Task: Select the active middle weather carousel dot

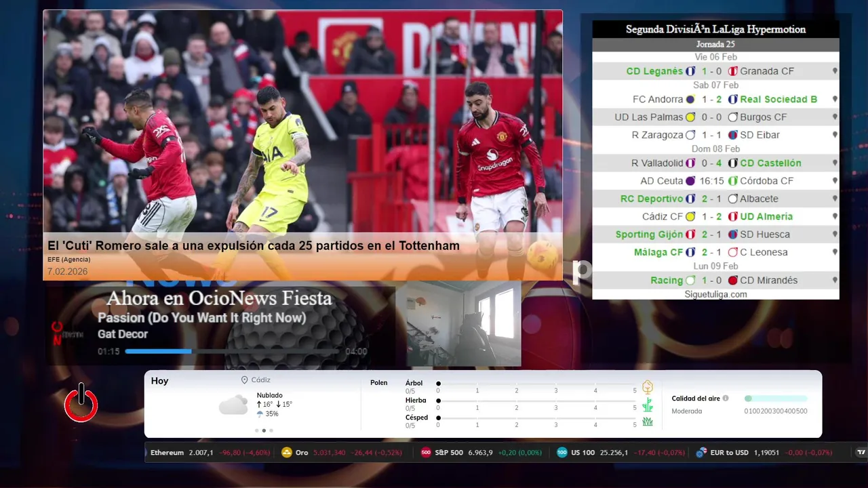Action: [264, 430]
